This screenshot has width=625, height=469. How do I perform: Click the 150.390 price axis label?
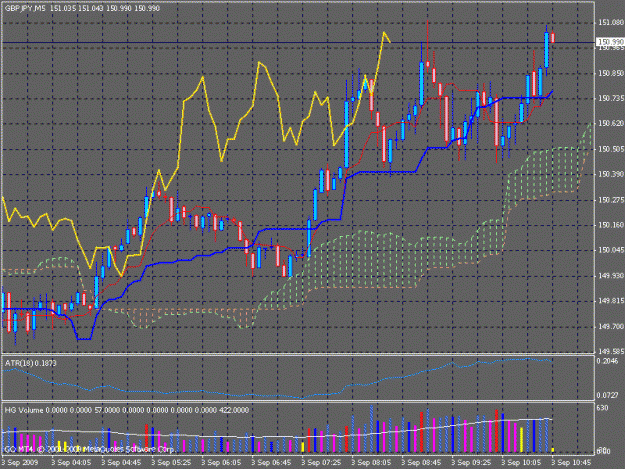611,175
